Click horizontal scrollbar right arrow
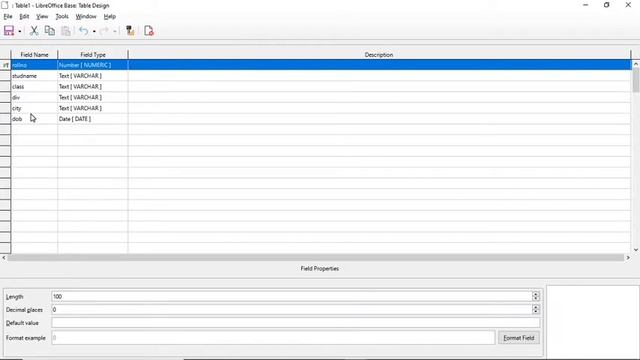The image size is (640, 360). coord(628,258)
